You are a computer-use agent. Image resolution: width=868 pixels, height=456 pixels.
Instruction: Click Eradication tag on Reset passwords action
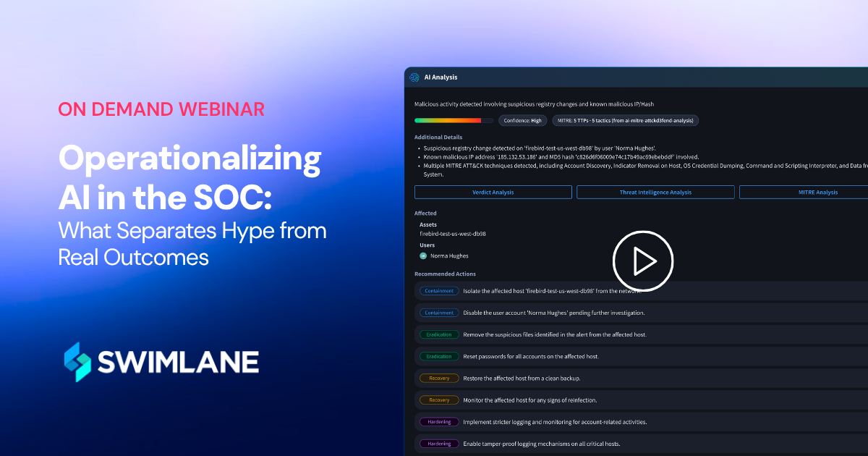coord(439,356)
